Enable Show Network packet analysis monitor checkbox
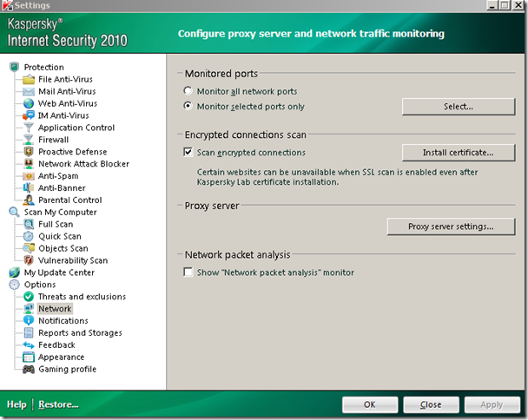The width and height of the screenshot is (528, 420). click(188, 272)
